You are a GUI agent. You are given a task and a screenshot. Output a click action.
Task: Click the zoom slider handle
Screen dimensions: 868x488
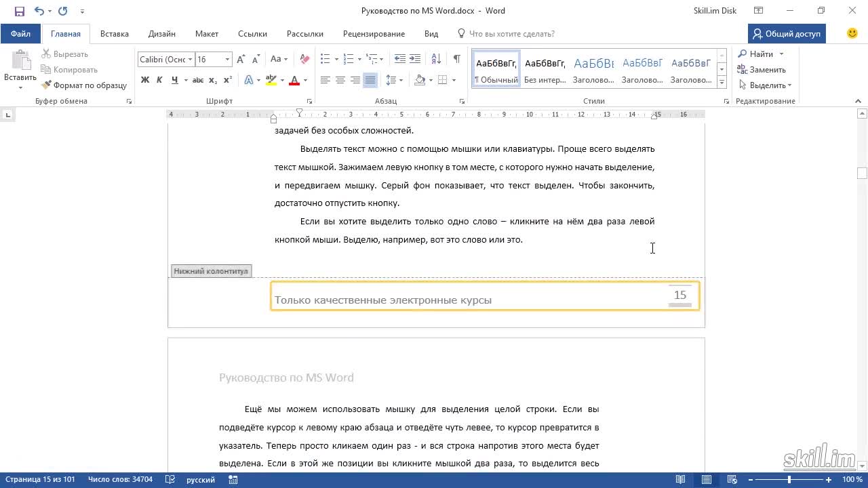tap(789, 480)
